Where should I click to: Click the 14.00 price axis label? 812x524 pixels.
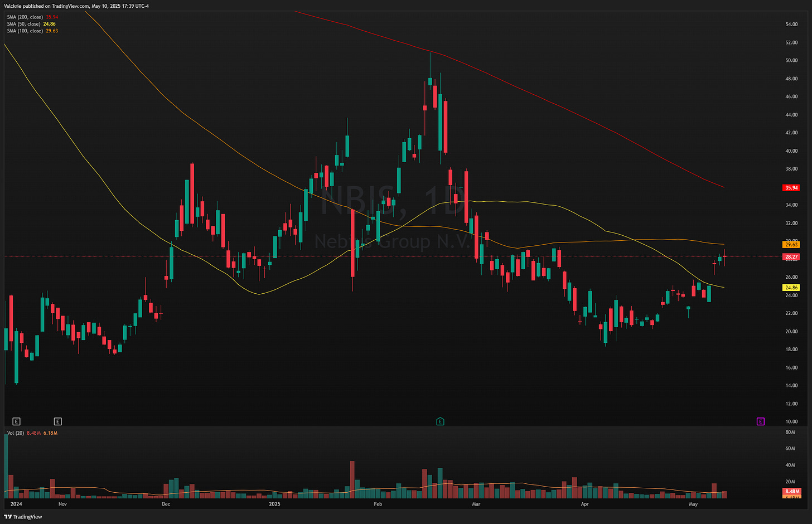pos(791,386)
